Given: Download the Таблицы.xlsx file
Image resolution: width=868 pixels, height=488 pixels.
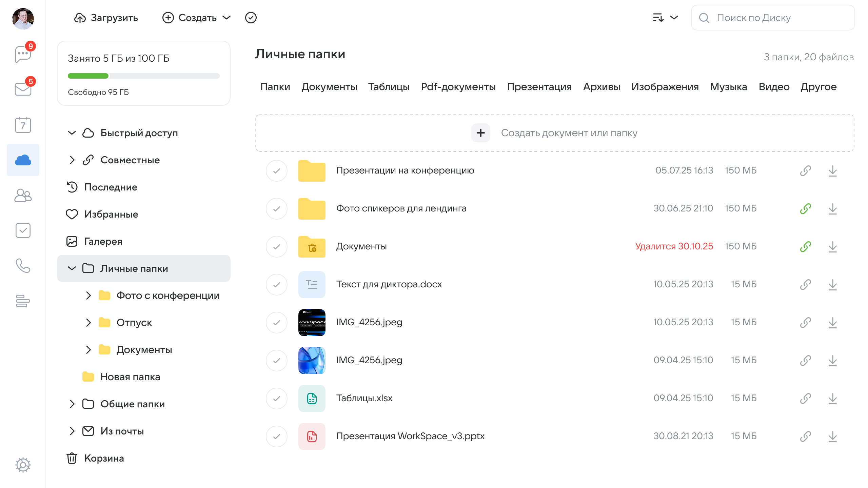Looking at the screenshot, I should coord(832,398).
